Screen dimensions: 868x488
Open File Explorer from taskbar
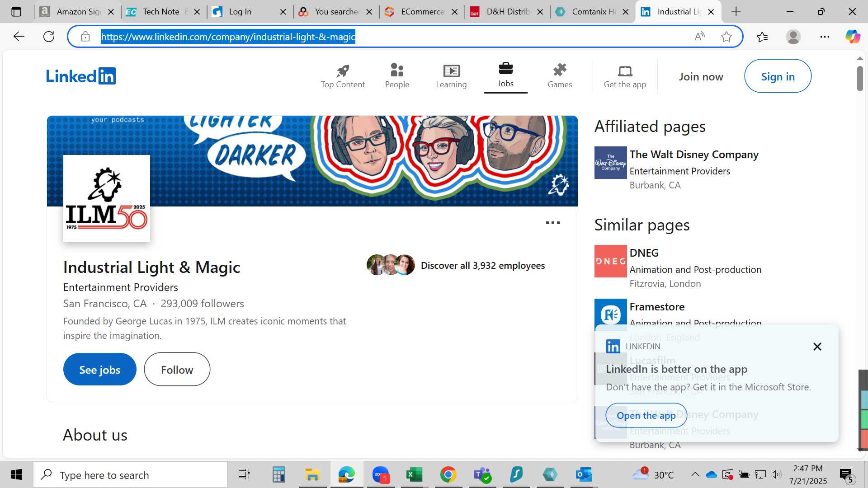312,474
